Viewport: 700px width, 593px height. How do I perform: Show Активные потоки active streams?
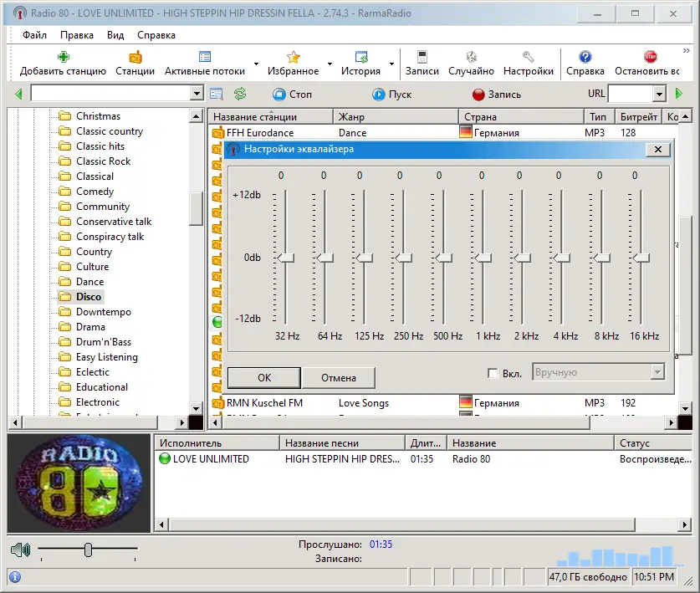204,63
